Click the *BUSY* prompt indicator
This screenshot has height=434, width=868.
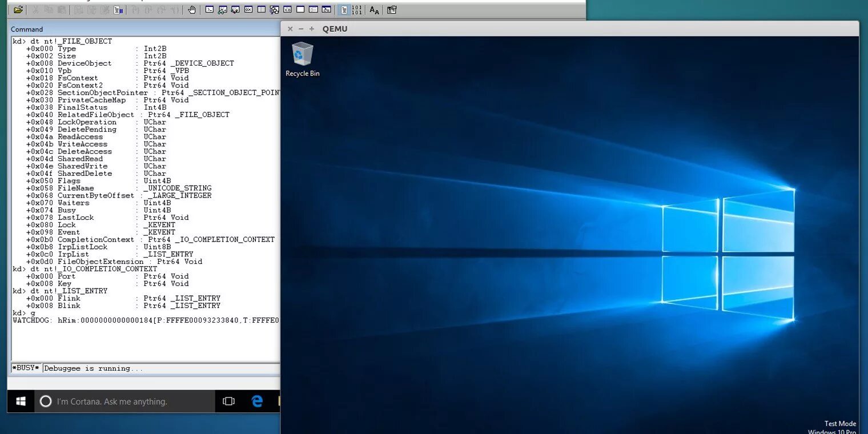[26, 368]
